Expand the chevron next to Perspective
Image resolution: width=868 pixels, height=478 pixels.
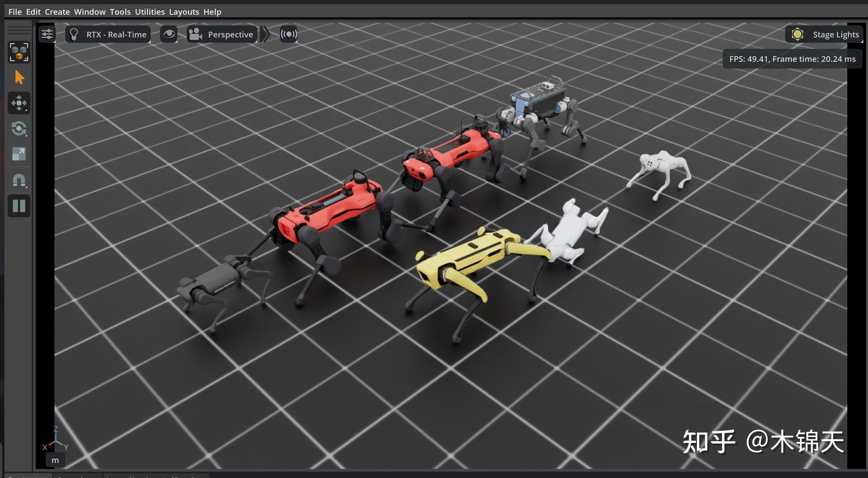(266, 34)
